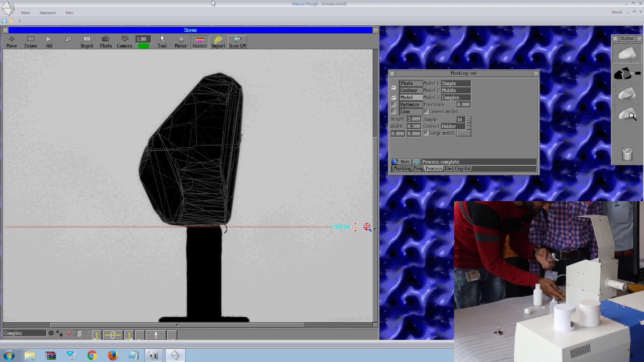Toggle the Convex model checkbox
Image resolution: width=644 pixels, height=362 pixels.
point(426,112)
